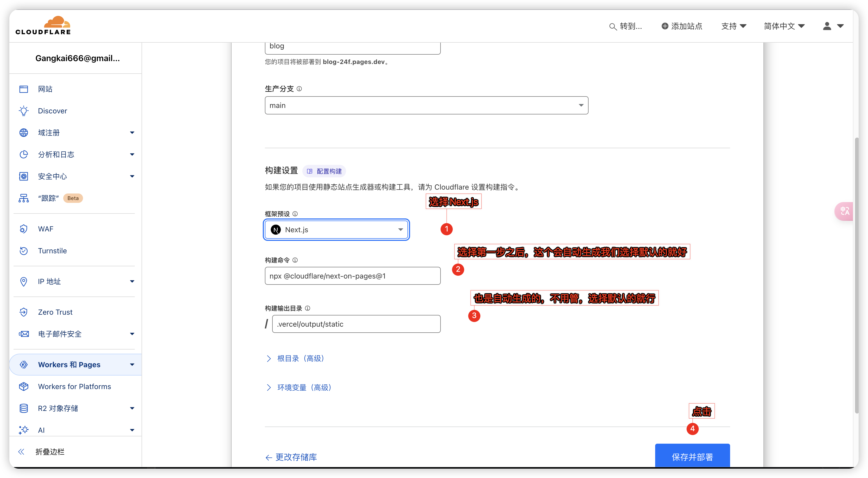868x478 pixels.
Task: Open Discover via the lightbulb icon
Action: point(24,111)
